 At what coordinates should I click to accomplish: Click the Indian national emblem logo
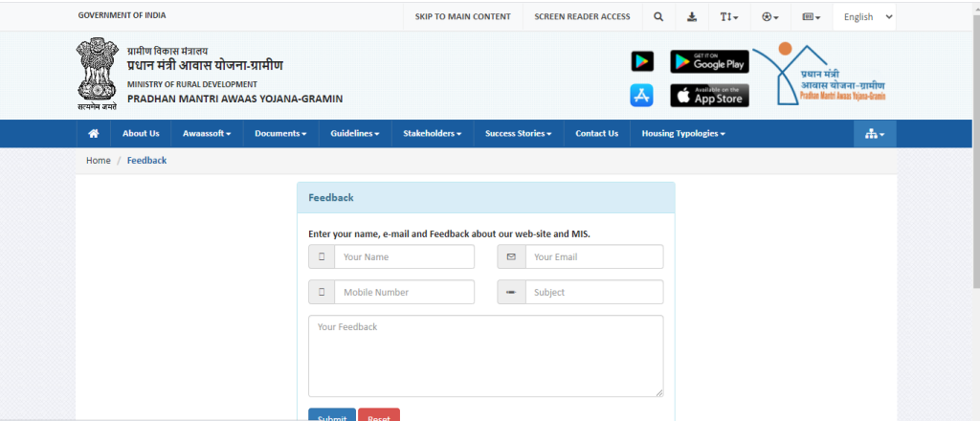(x=97, y=74)
